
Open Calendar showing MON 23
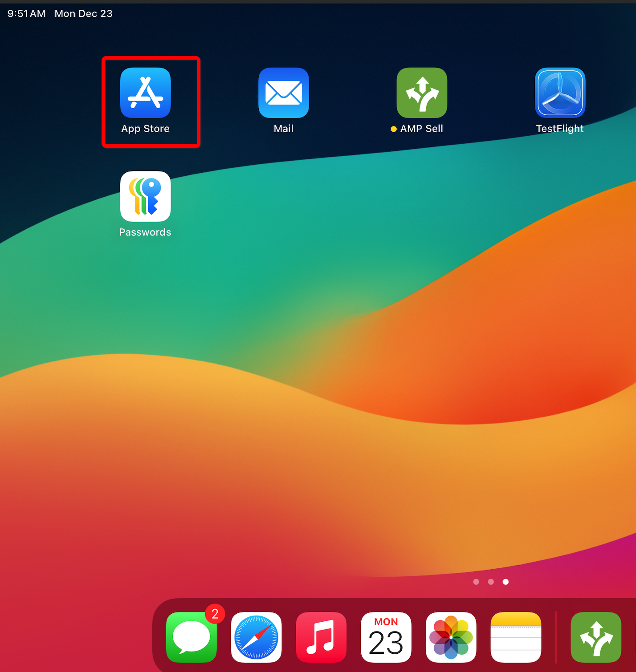pos(386,637)
